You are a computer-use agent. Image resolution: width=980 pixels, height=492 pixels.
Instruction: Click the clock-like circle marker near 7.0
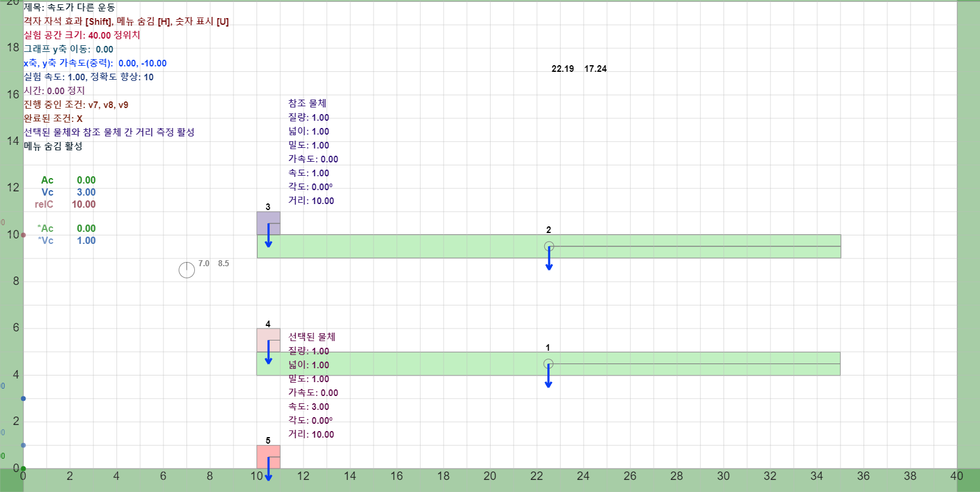pos(187,270)
